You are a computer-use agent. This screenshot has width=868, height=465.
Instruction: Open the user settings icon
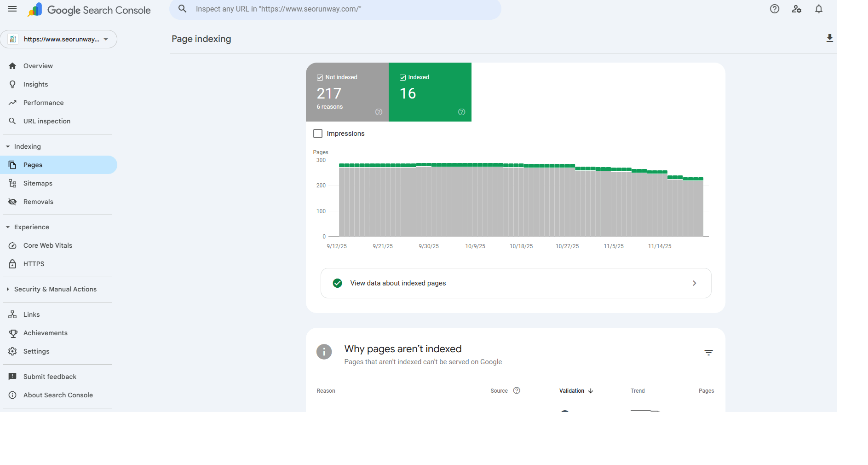797,9
